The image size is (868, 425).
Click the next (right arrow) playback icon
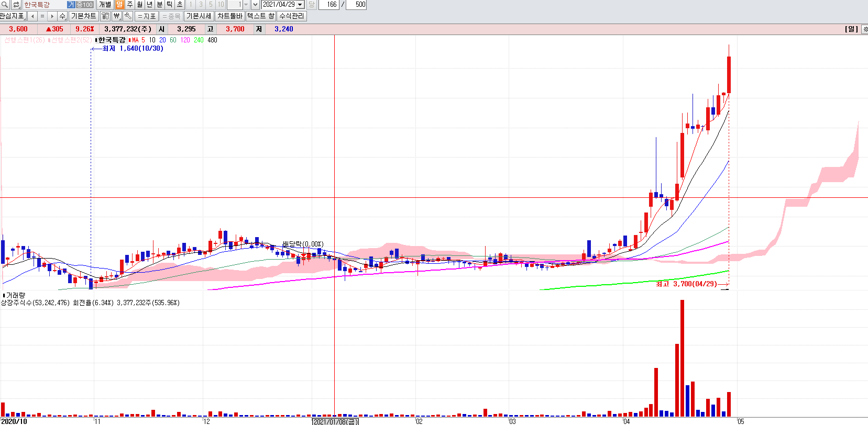52,16
